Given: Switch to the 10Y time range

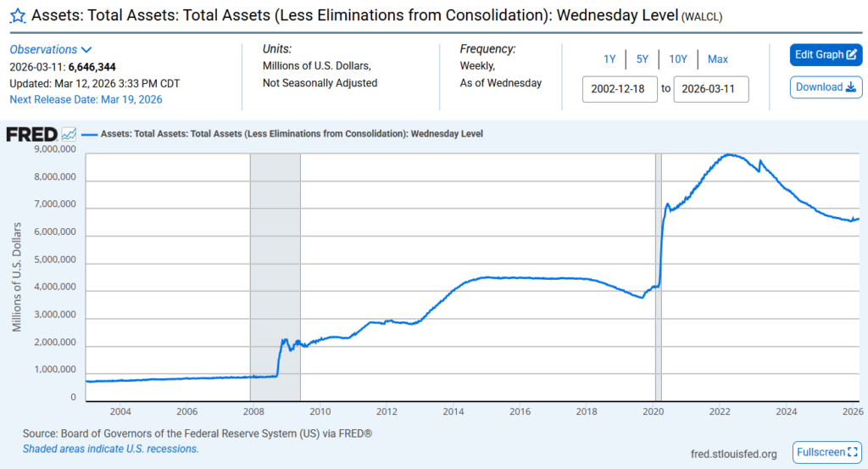Looking at the screenshot, I should (x=678, y=59).
